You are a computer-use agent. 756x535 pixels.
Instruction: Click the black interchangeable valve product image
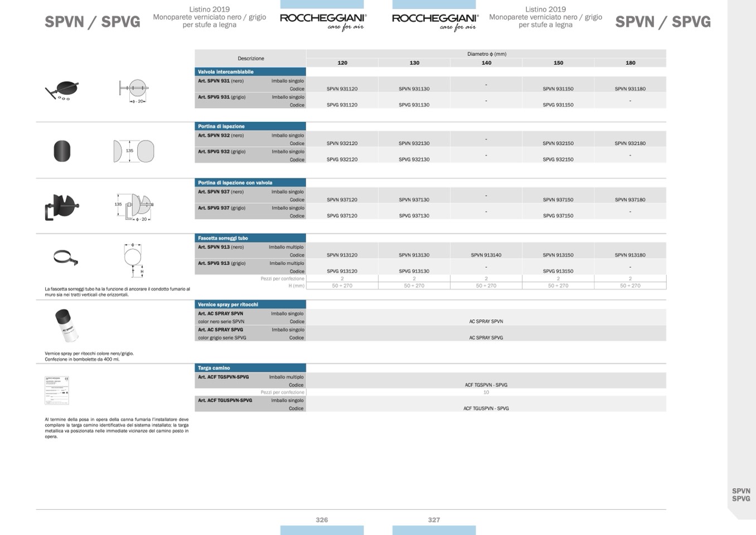[62, 90]
